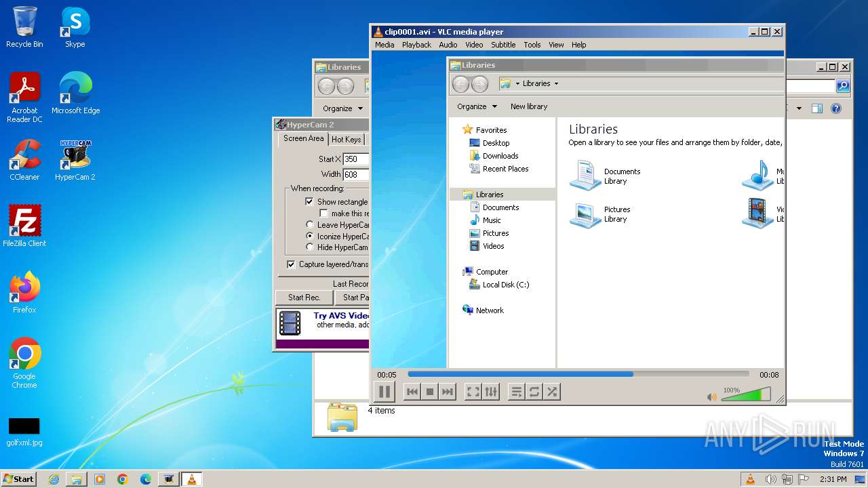Toggle 'make this re...' checkbox in HyperCam
This screenshot has width=868, height=488.
[x=323, y=213]
